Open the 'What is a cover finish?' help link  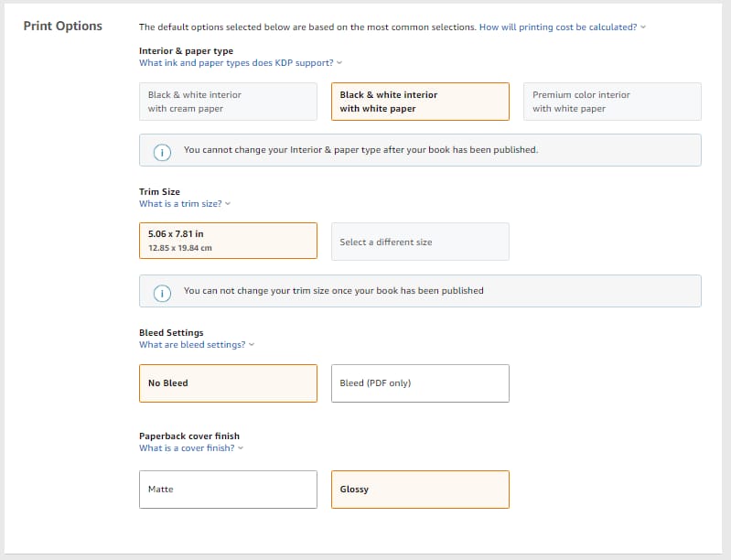(x=187, y=448)
